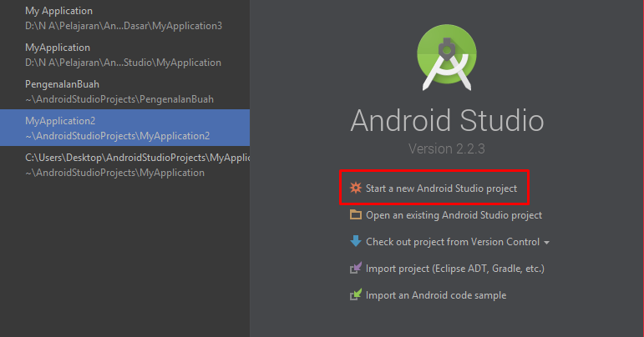Image resolution: width=644 pixels, height=337 pixels.
Task: Start a new Android Studio project
Action: click(x=441, y=189)
